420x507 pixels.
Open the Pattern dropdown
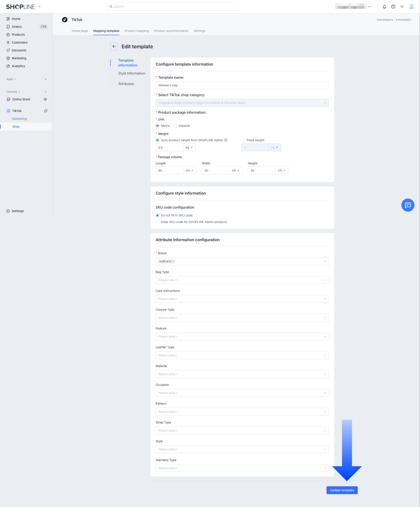click(x=242, y=412)
